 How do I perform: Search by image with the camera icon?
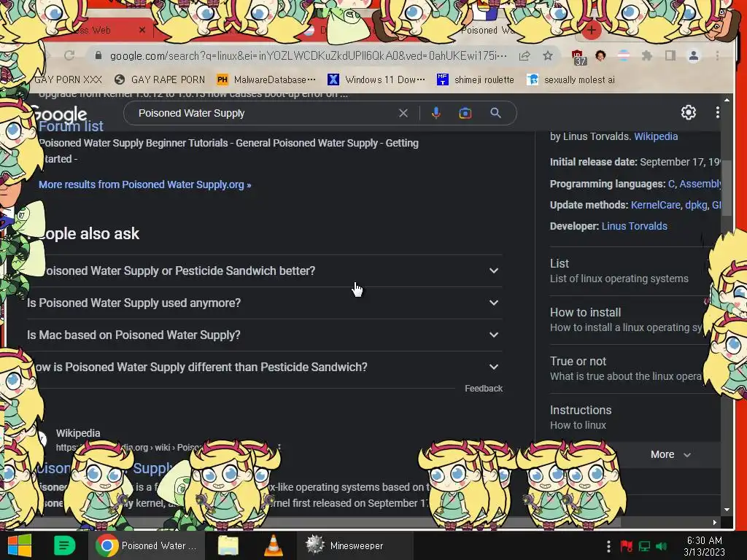465,113
